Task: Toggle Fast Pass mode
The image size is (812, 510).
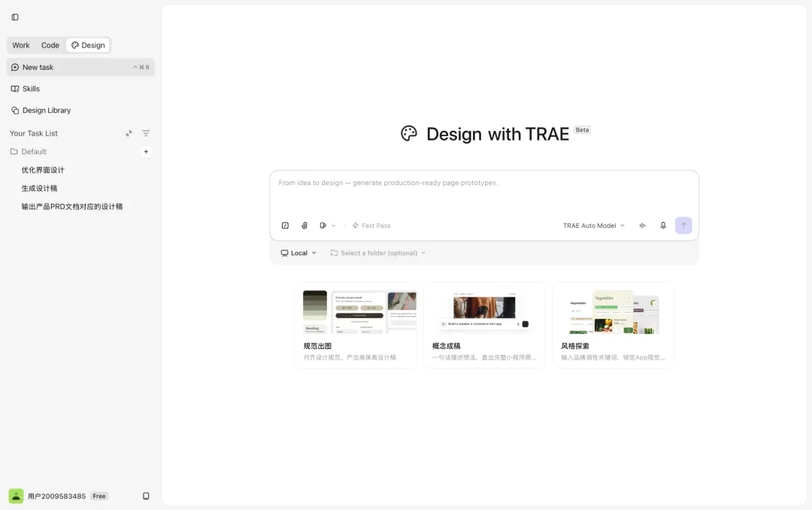Action: (x=371, y=226)
